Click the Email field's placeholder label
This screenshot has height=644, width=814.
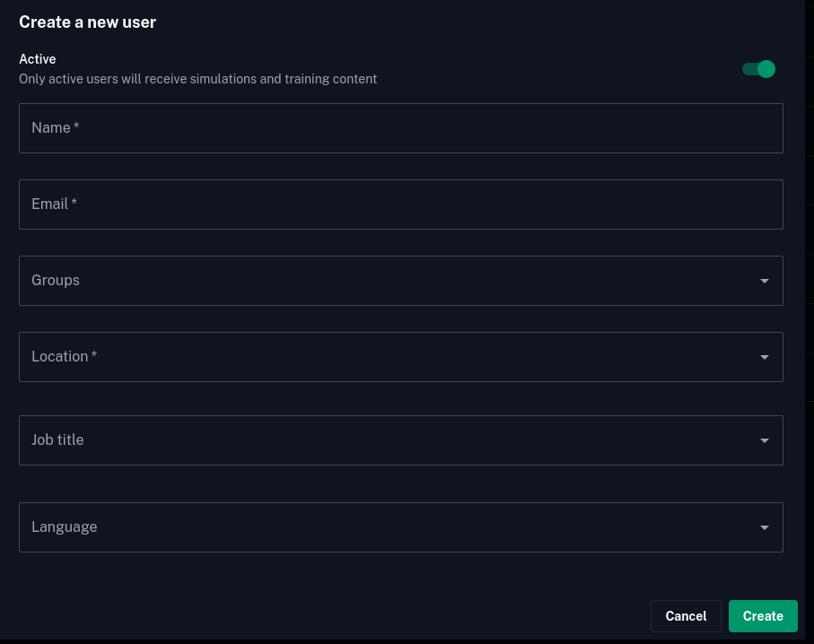50,205
